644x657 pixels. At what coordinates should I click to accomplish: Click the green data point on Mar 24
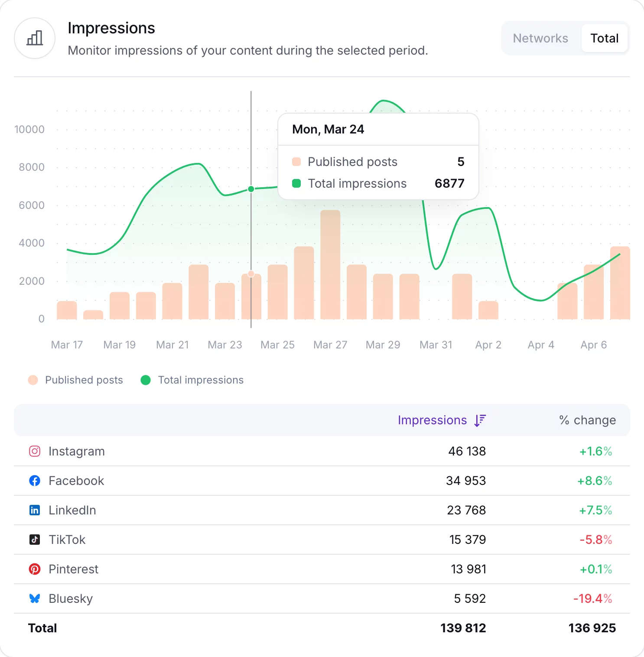[251, 189]
